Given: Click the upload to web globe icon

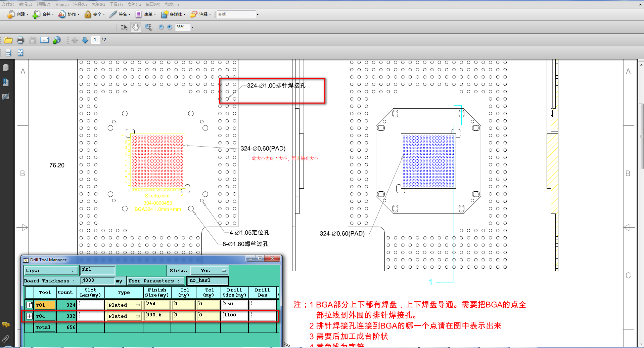Looking at the screenshot, I should point(56,40).
